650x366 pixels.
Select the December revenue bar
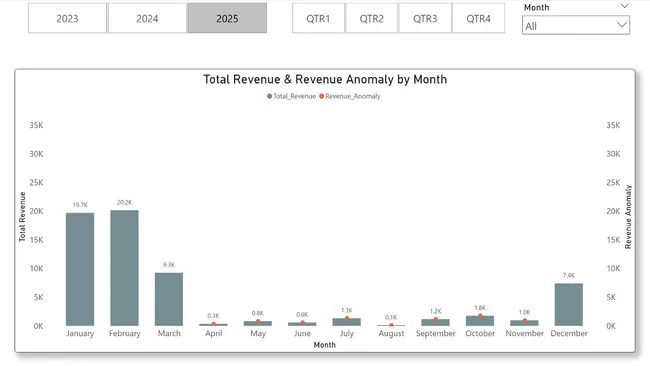[569, 304]
